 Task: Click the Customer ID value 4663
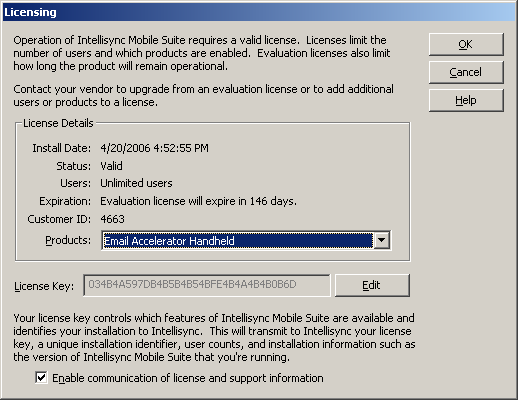[x=112, y=219]
